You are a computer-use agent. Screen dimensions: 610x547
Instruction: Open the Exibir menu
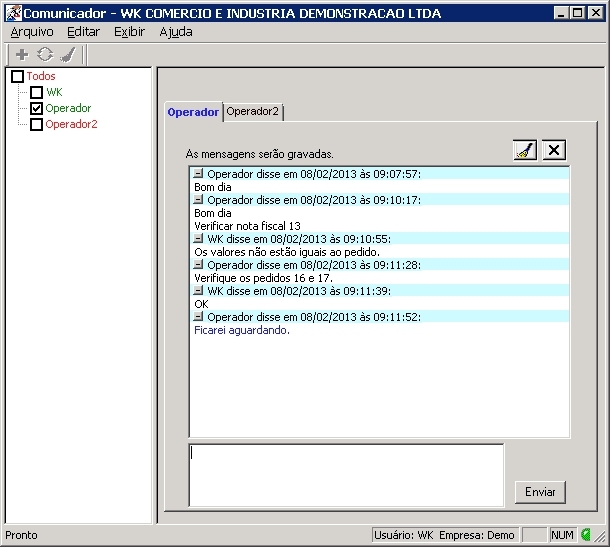(129, 32)
